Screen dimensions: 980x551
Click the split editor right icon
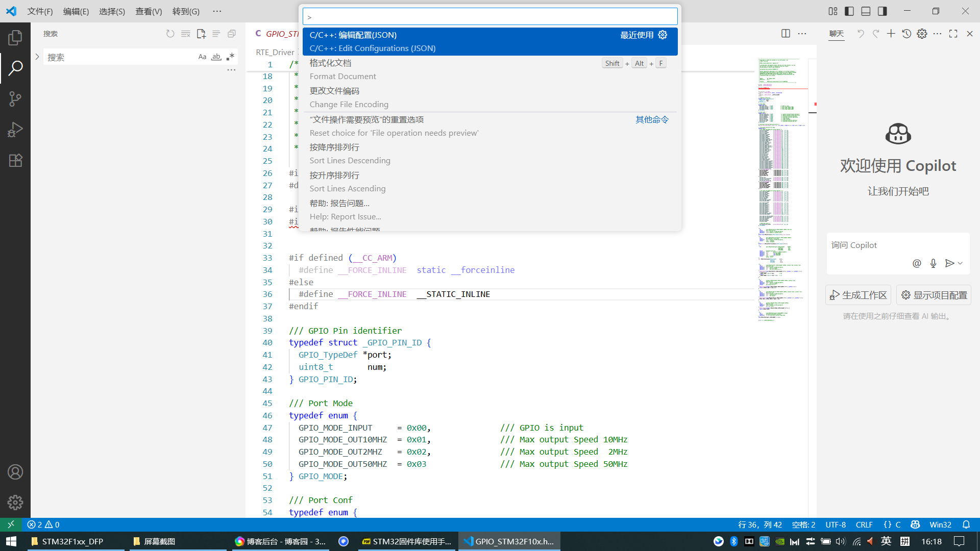coord(786,34)
